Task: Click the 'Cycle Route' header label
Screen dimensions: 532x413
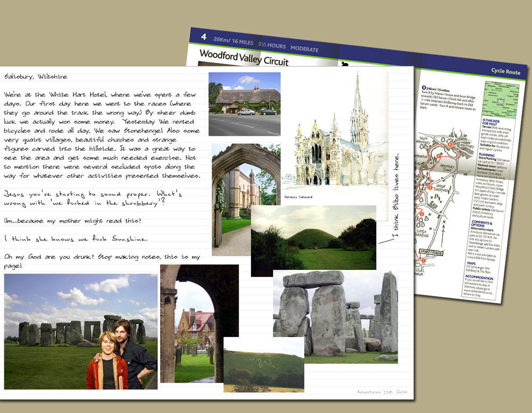Action: [505, 71]
